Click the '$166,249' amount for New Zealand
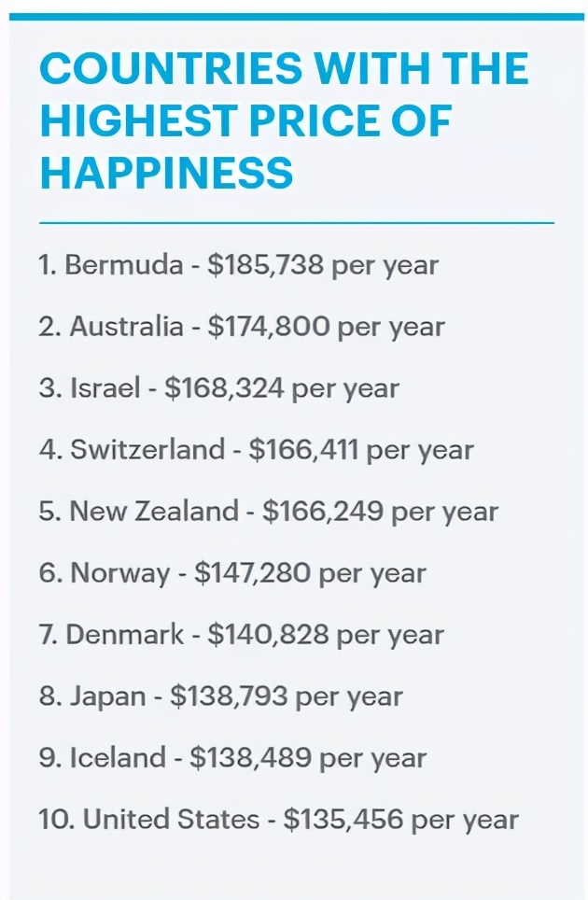 pyautogui.click(x=322, y=511)
